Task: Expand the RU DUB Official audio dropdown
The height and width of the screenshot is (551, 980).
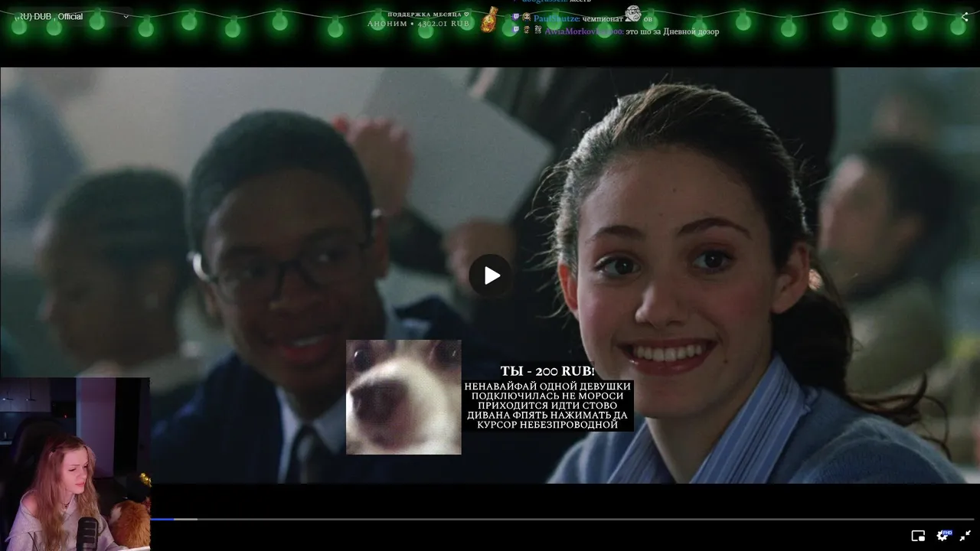Action: (69, 17)
